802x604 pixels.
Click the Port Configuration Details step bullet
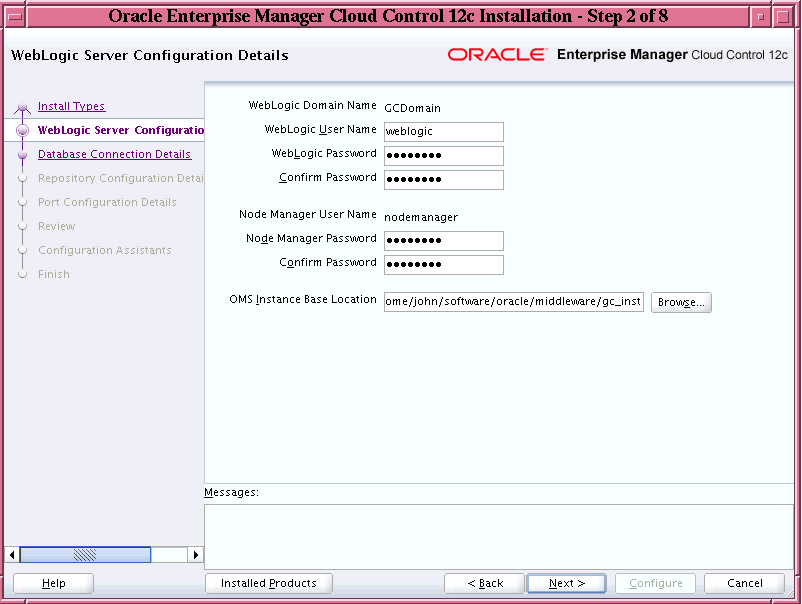point(23,203)
